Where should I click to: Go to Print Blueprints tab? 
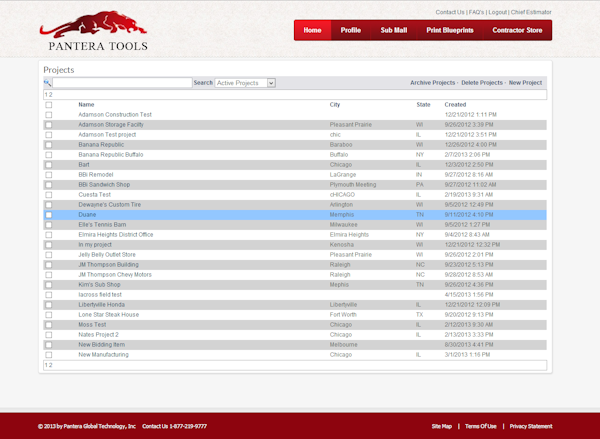point(450,30)
